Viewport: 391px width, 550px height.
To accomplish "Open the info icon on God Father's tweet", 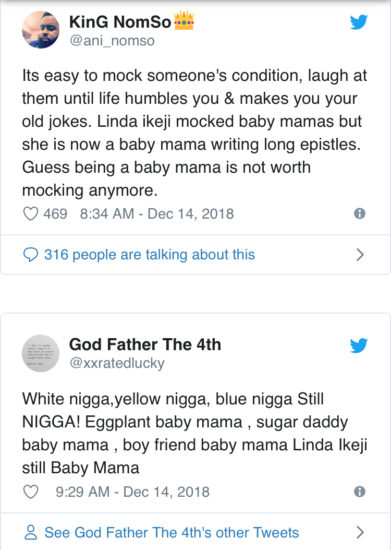I will click(360, 491).
